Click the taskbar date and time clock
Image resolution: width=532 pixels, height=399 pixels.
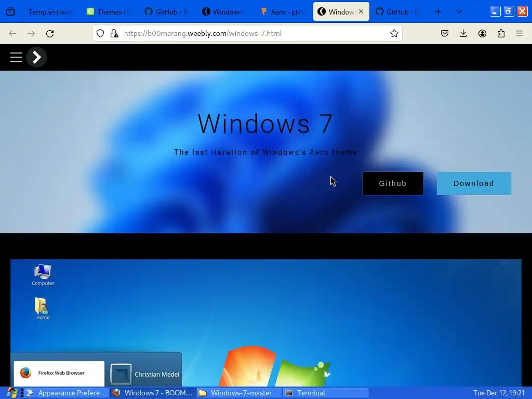[x=499, y=393]
